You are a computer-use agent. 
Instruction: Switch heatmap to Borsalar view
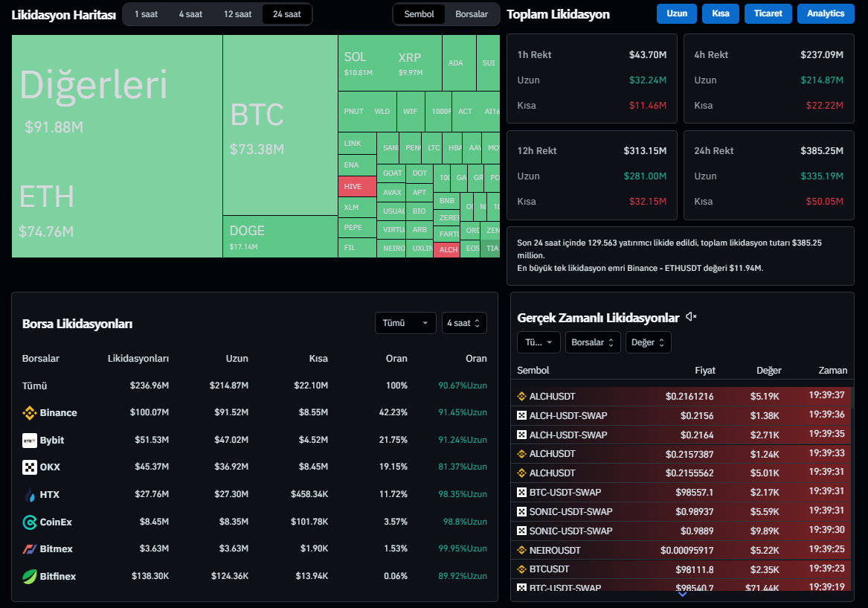pos(472,14)
